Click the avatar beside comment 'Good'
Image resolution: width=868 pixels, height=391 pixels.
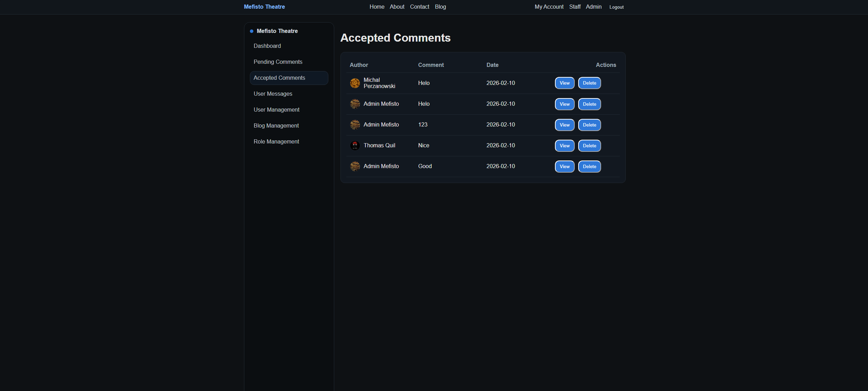[x=355, y=166]
